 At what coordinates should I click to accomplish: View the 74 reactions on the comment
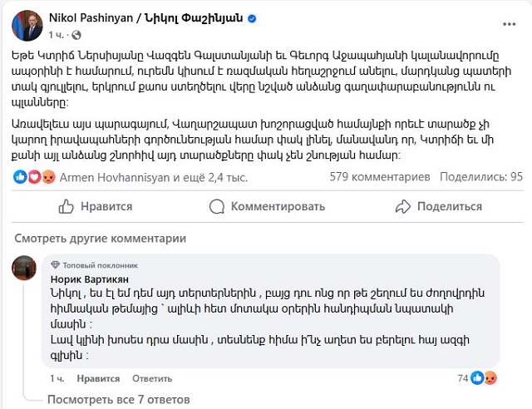point(476,378)
